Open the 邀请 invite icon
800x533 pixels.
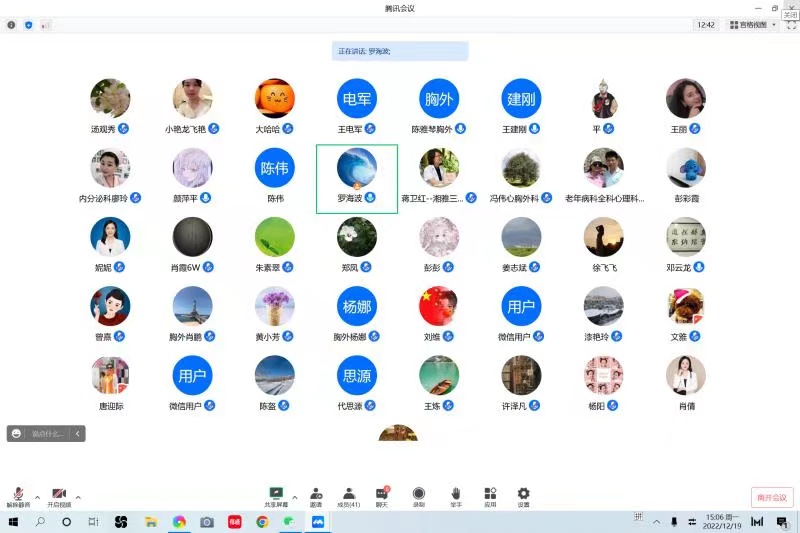point(316,496)
